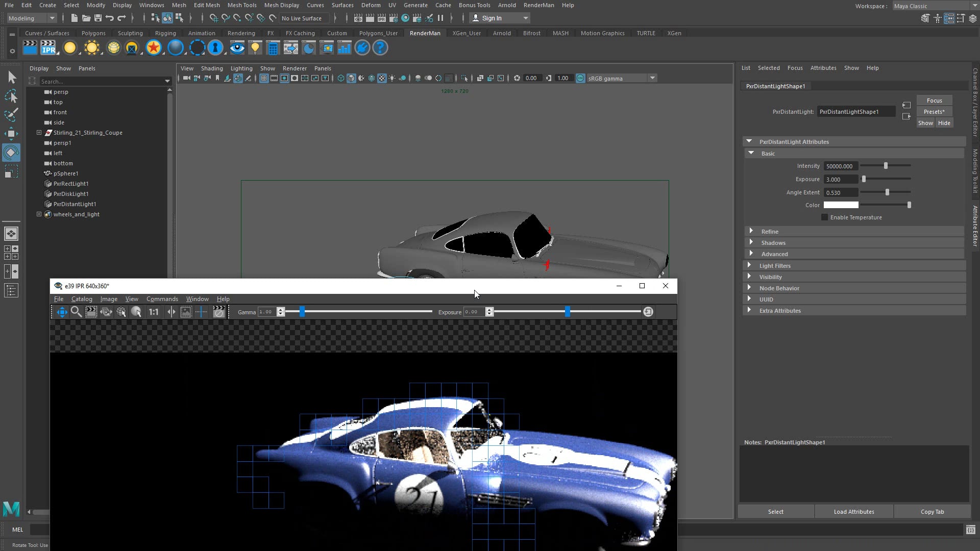Switch to the RenderMan shelf tab

click(425, 33)
